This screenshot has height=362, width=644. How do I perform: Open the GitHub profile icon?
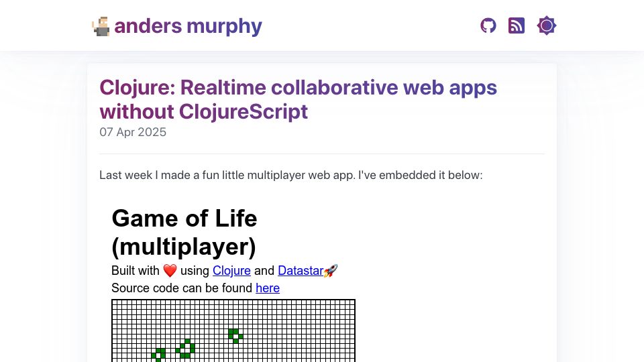[488, 26]
